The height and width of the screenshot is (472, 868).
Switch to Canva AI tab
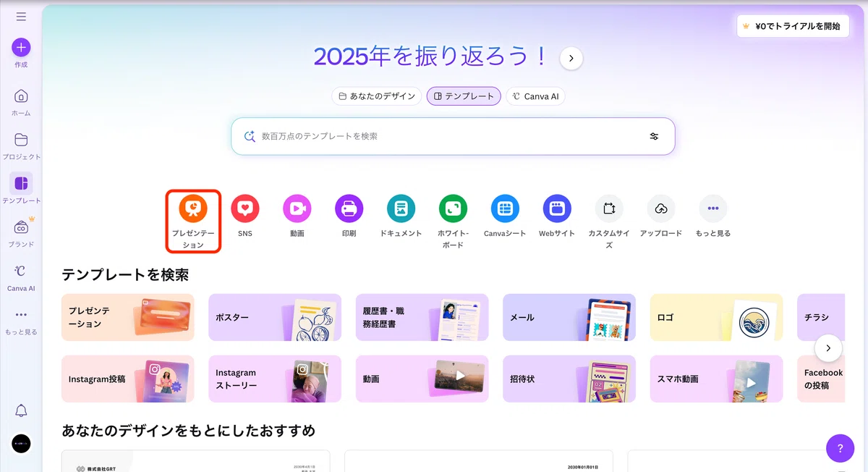click(535, 96)
